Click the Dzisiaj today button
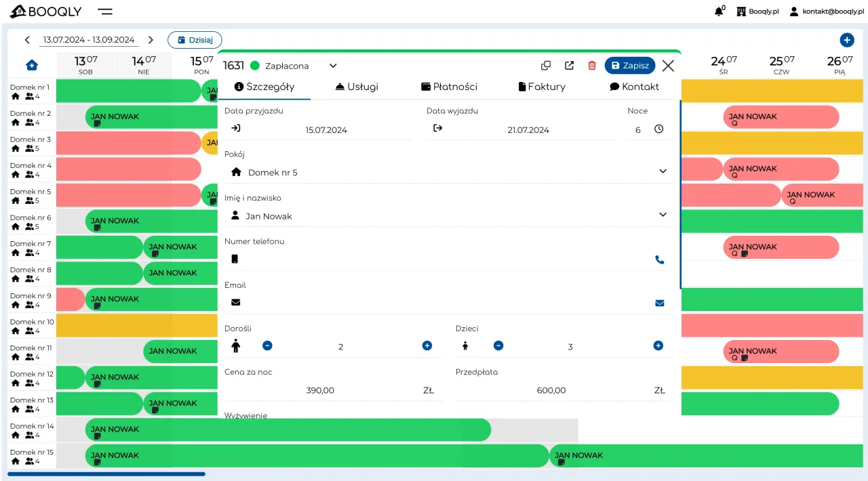 click(x=195, y=40)
